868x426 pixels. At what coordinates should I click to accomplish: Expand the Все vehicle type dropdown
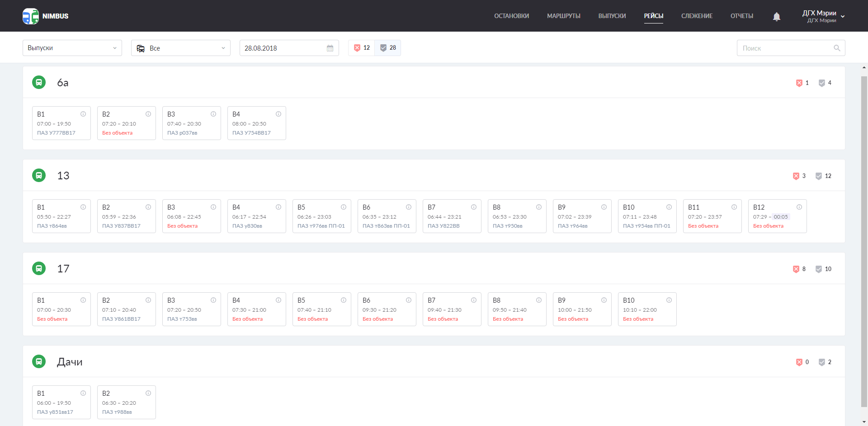coord(181,48)
